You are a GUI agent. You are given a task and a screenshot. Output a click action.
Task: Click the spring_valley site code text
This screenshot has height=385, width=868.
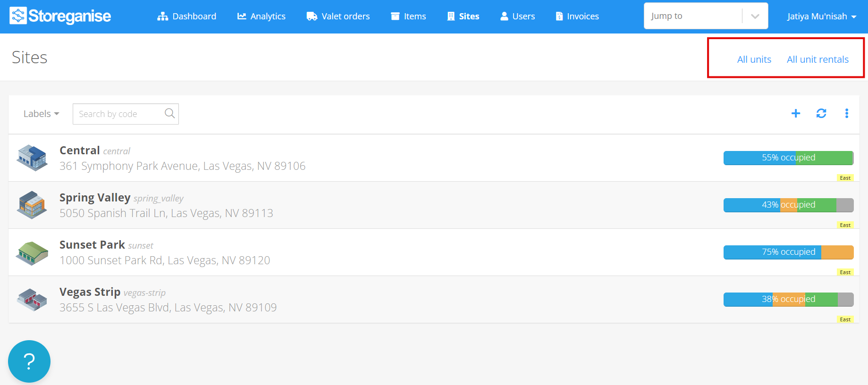(159, 199)
